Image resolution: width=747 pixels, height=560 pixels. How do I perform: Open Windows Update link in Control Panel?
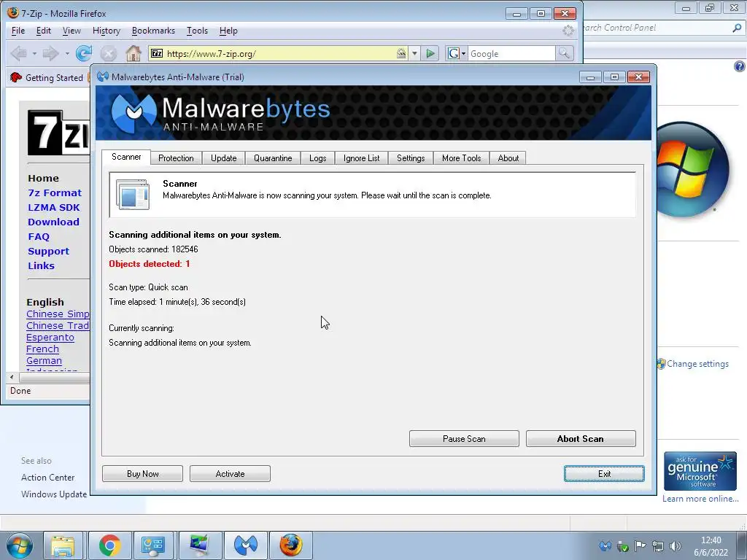click(54, 494)
